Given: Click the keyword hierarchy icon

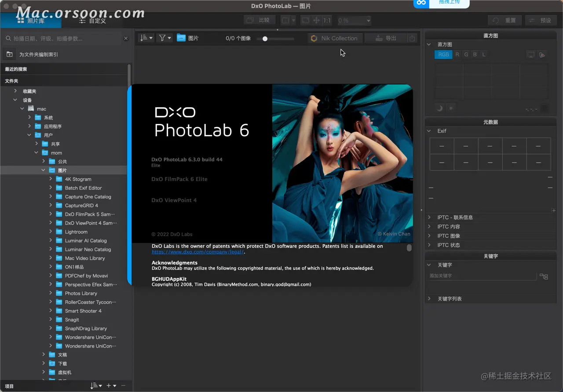Looking at the screenshot, I should click(x=544, y=276).
